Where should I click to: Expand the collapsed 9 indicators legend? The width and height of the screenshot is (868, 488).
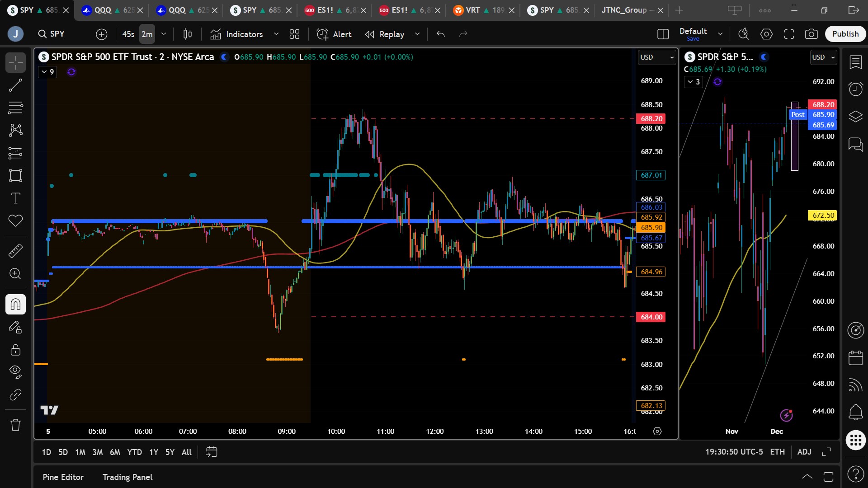tap(47, 72)
